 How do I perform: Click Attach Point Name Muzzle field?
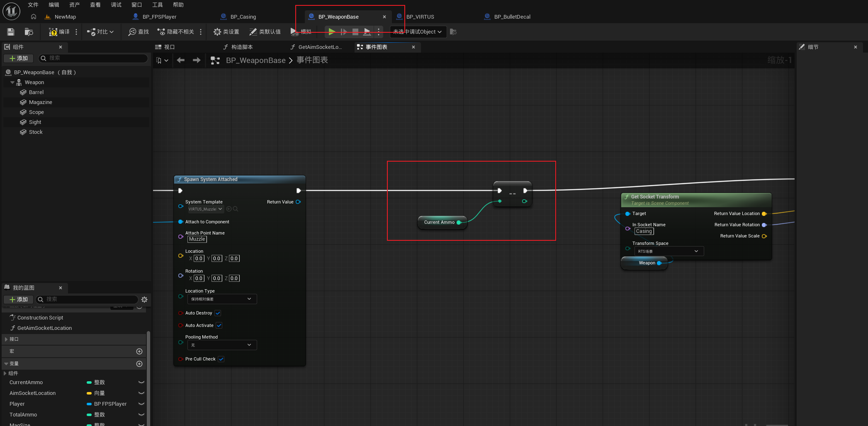click(x=197, y=240)
